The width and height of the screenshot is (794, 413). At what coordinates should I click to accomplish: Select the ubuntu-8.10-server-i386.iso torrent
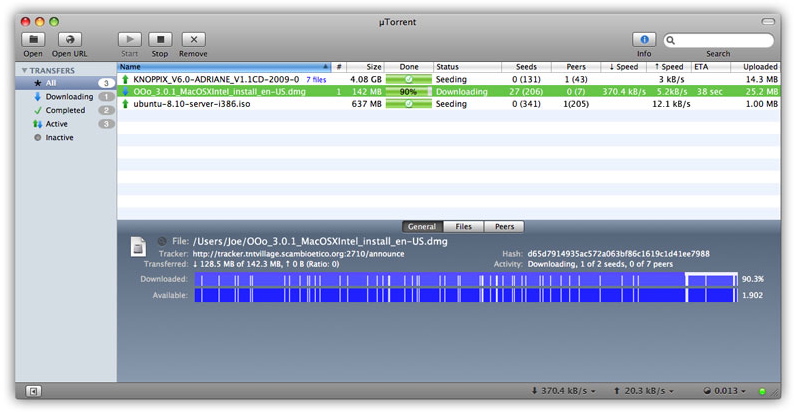coord(449,104)
